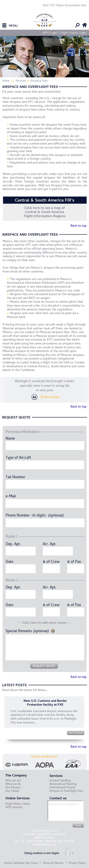89x868 pixels.
Task: Click the search magnifier icon
Action: [x=78, y=25]
